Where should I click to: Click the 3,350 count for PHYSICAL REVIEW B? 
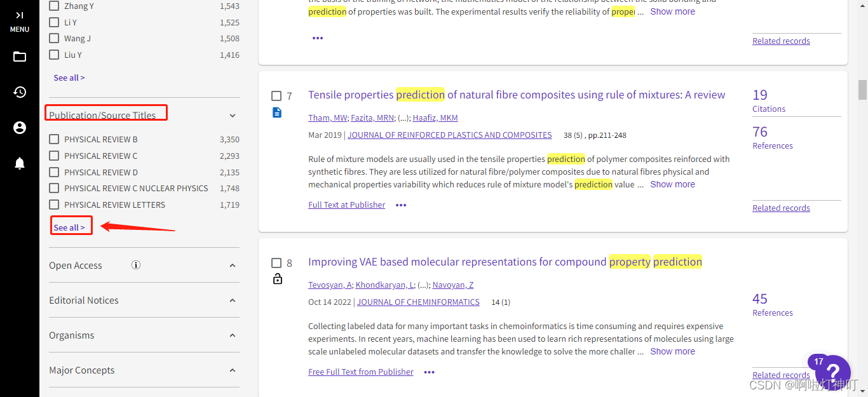229,139
